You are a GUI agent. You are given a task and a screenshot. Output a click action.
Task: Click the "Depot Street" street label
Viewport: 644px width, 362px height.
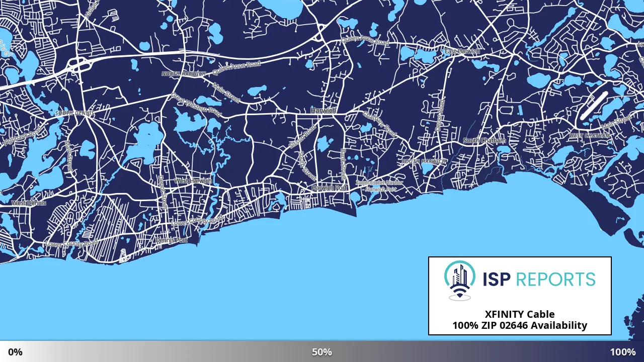tap(163, 192)
